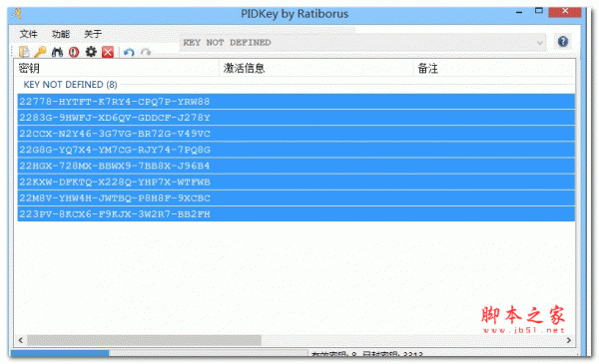Image resolution: width=599 pixels, height=364 pixels.
Task: Open the 功能 menu
Action: (61, 34)
